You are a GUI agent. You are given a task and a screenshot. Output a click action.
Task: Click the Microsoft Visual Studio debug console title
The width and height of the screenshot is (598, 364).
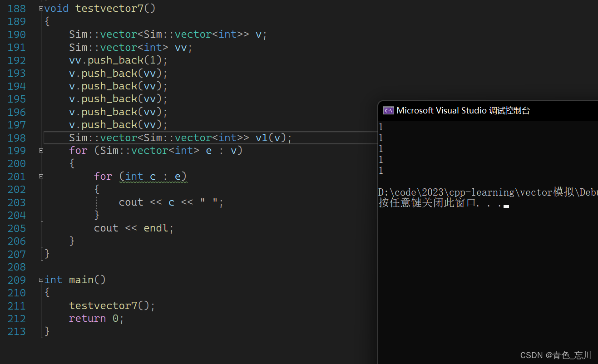pyautogui.click(x=463, y=110)
